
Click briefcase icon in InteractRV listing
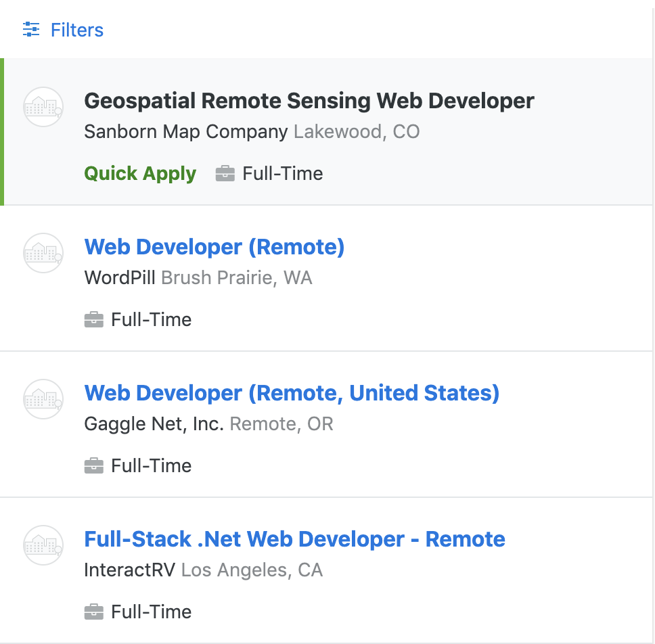click(94, 612)
